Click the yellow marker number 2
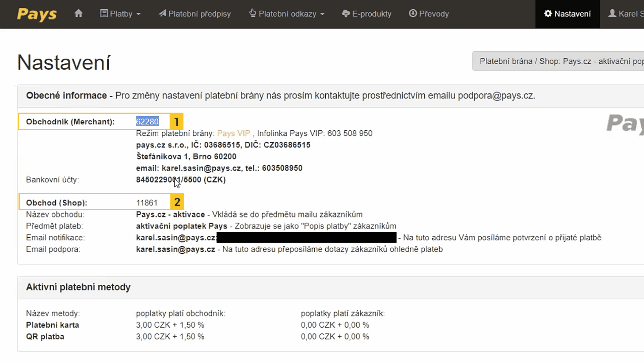 pos(177,202)
